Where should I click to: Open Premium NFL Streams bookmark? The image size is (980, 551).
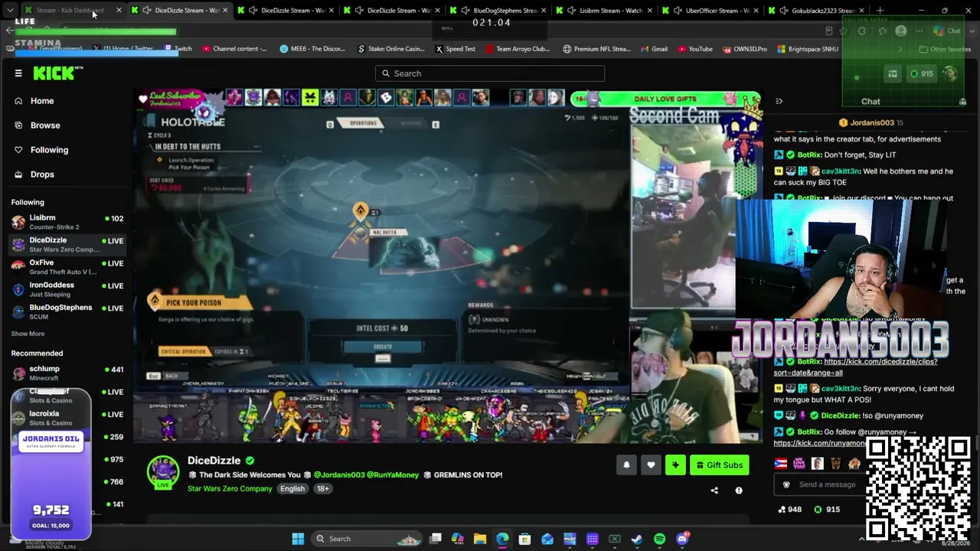[596, 49]
